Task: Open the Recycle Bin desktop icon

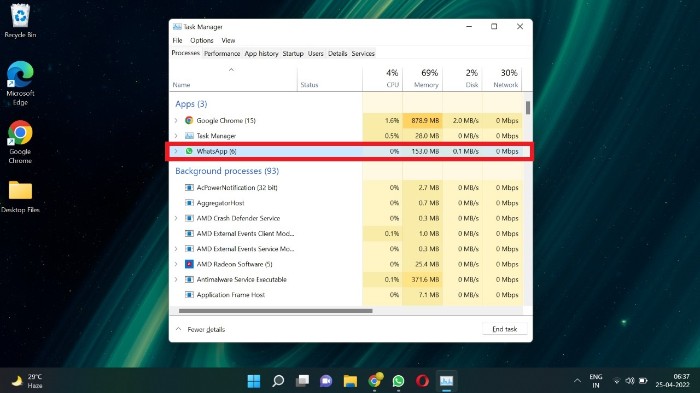Action: [20, 21]
